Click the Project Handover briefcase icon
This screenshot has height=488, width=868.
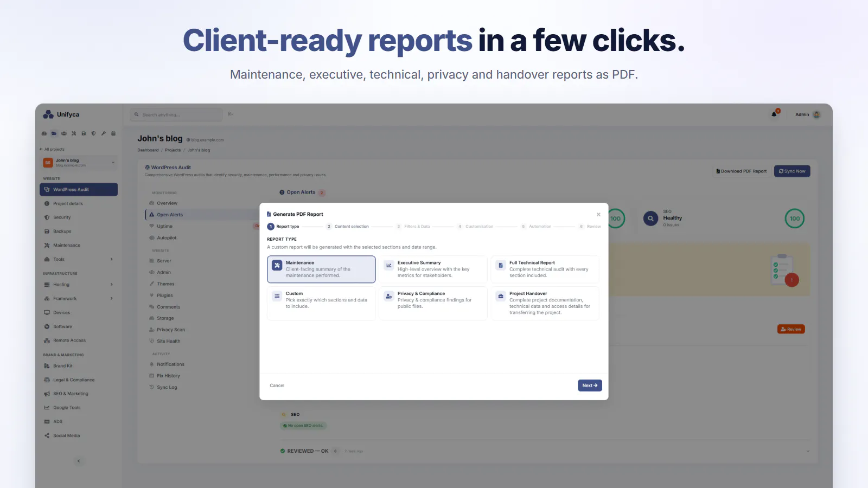[501, 296]
